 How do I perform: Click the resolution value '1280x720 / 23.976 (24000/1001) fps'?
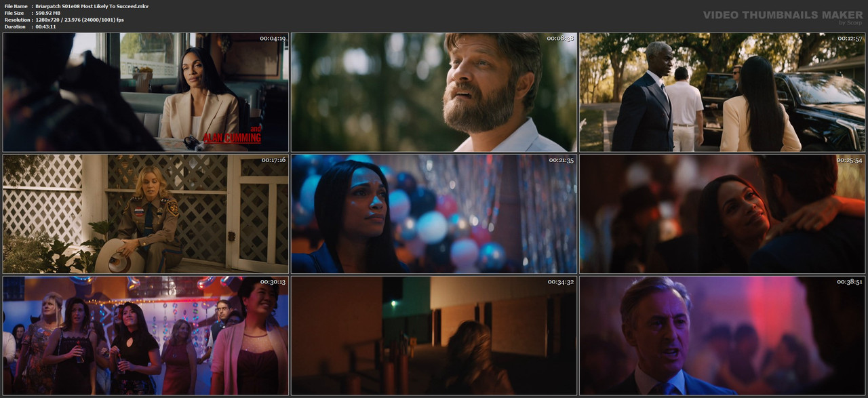point(79,20)
